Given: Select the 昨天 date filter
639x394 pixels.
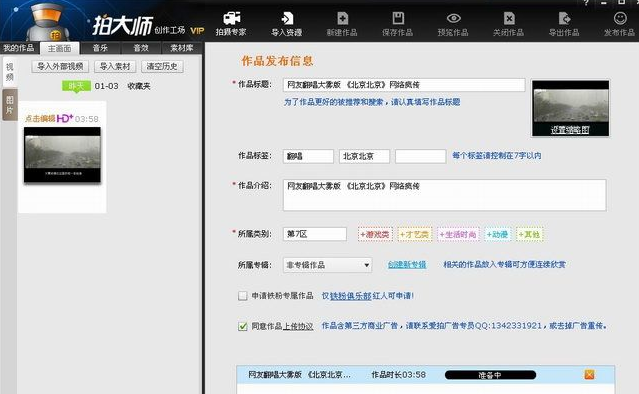Looking at the screenshot, I should [76, 86].
